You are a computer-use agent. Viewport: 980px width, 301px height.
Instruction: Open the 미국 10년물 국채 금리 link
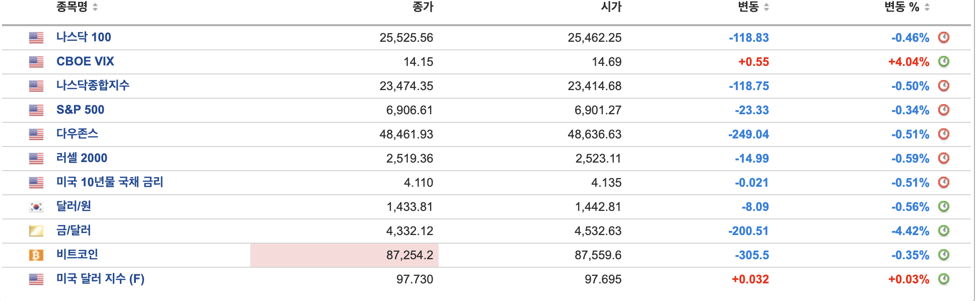click(x=110, y=182)
